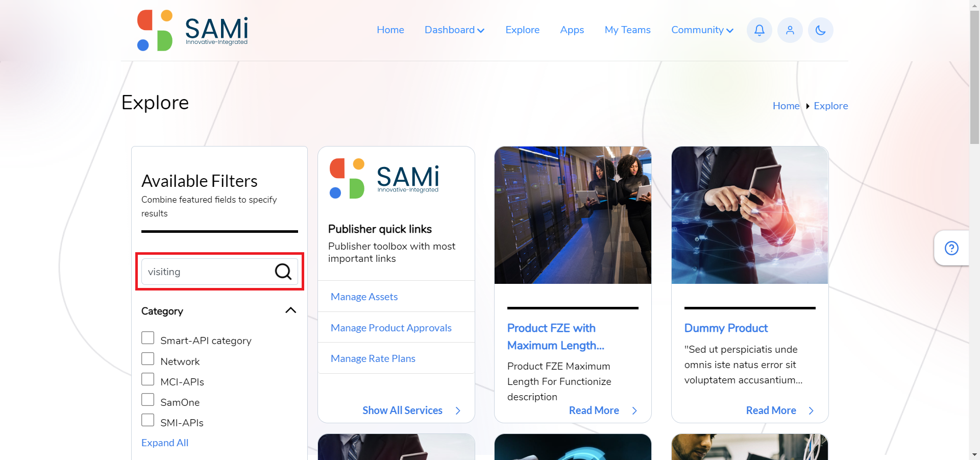Check the SamOne checkbox
The image size is (980, 460).
pyautogui.click(x=148, y=400)
